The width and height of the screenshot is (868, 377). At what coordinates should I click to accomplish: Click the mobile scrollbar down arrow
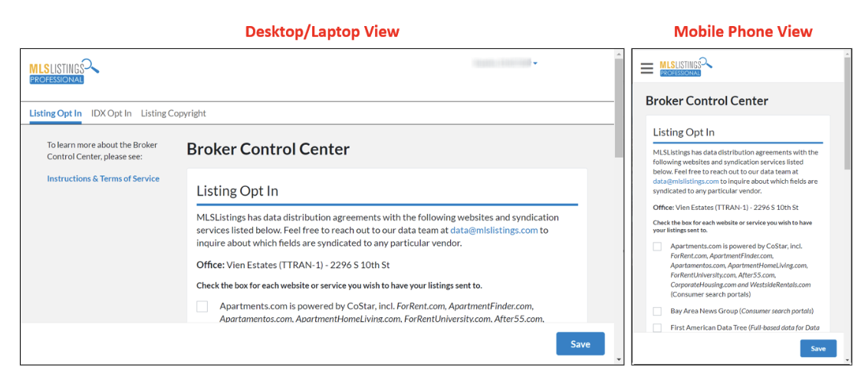[x=847, y=359]
